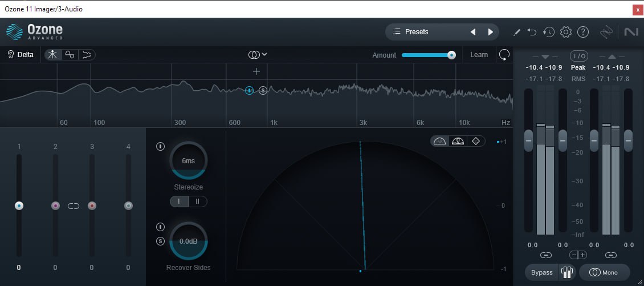Switch Stereoize to mode II
644x286 pixels.
pyautogui.click(x=197, y=202)
